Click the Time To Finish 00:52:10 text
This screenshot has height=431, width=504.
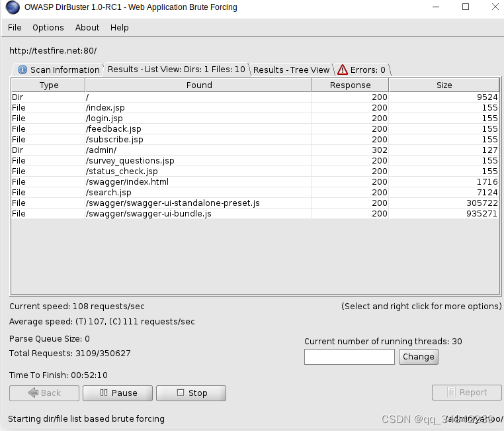(x=58, y=375)
